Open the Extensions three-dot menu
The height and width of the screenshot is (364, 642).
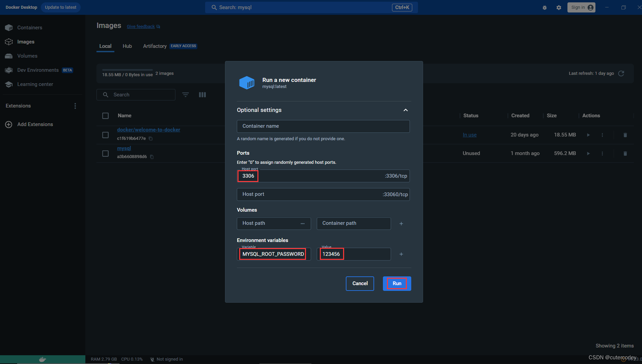[x=75, y=106]
